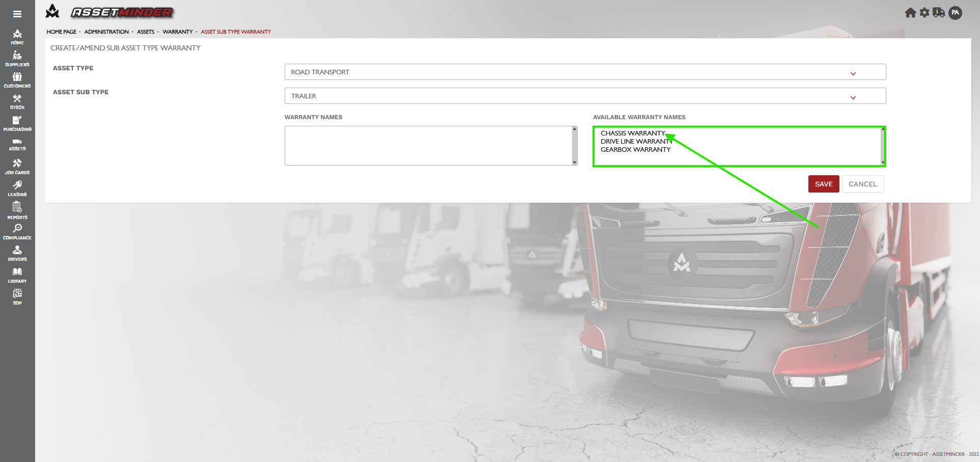Expand the Asset Sub Type dropdown
The image size is (980, 462).
point(585,96)
